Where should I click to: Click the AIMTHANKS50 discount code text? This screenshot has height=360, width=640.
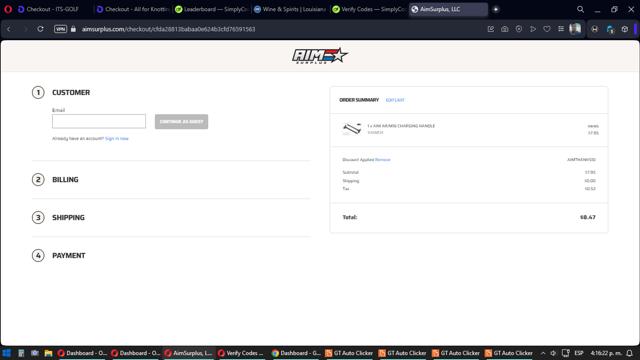point(581,160)
